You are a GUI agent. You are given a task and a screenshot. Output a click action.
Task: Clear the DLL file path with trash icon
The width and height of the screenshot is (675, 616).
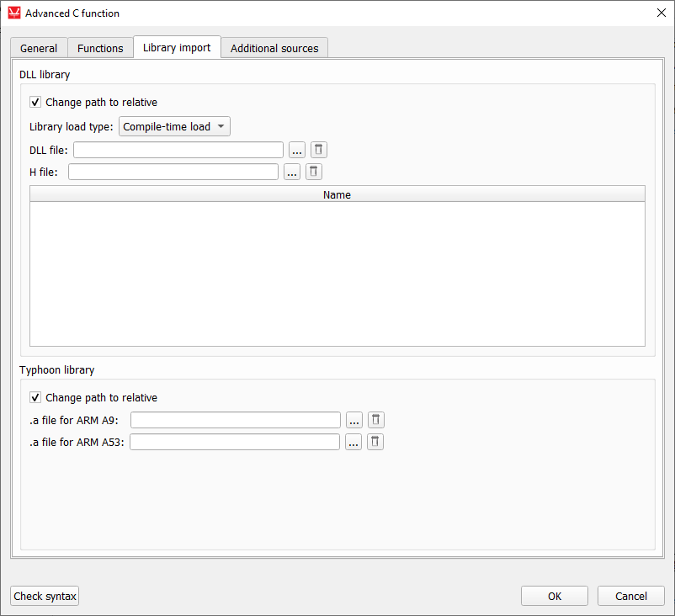click(x=319, y=150)
